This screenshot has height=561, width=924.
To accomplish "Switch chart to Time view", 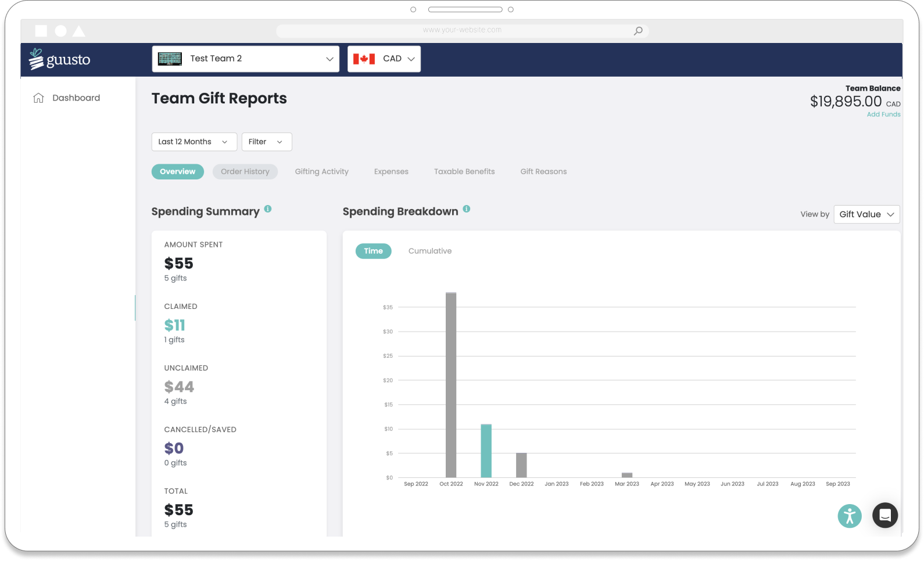I will click(373, 251).
